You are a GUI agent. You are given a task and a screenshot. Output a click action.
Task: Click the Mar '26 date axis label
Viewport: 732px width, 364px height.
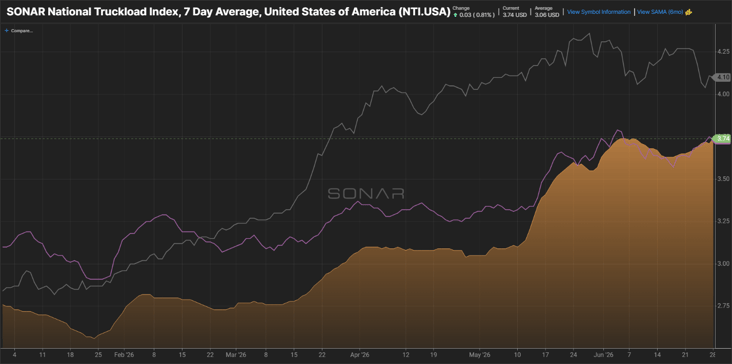[x=238, y=355]
